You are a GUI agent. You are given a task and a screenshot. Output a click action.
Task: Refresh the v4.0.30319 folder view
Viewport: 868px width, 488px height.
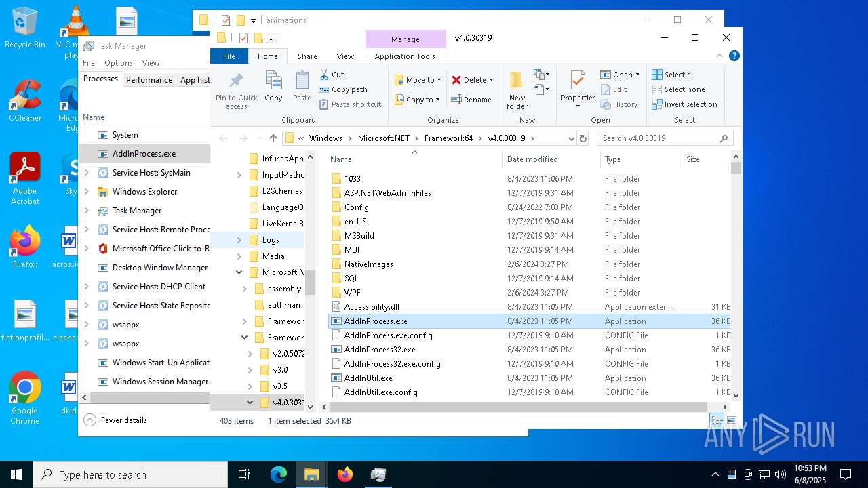[x=583, y=138]
